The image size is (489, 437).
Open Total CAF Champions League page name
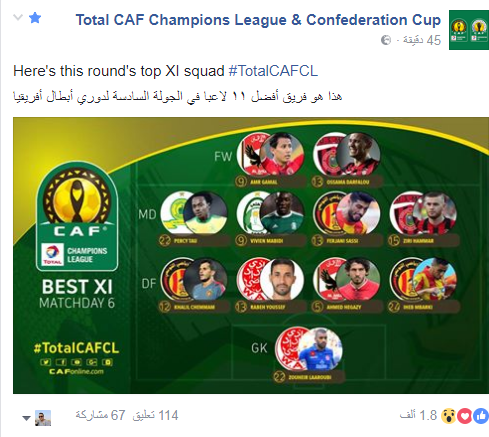[258, 20]
